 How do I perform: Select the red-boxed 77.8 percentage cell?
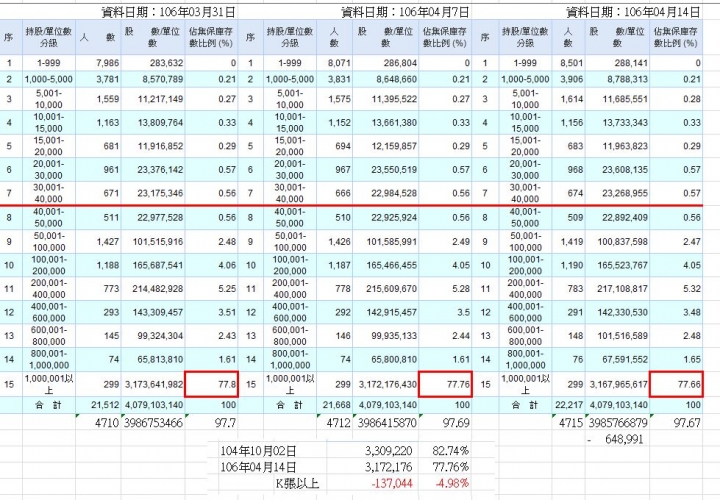(x=211, y=384)
